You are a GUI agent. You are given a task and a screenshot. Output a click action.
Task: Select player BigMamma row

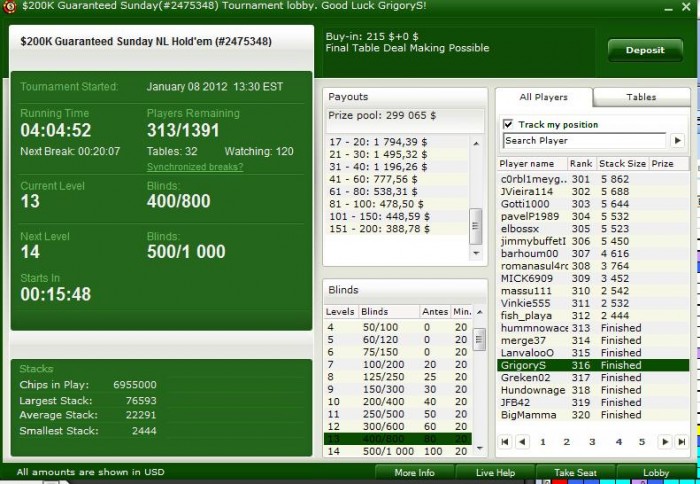pyautogui.click(x=593, y=415)
